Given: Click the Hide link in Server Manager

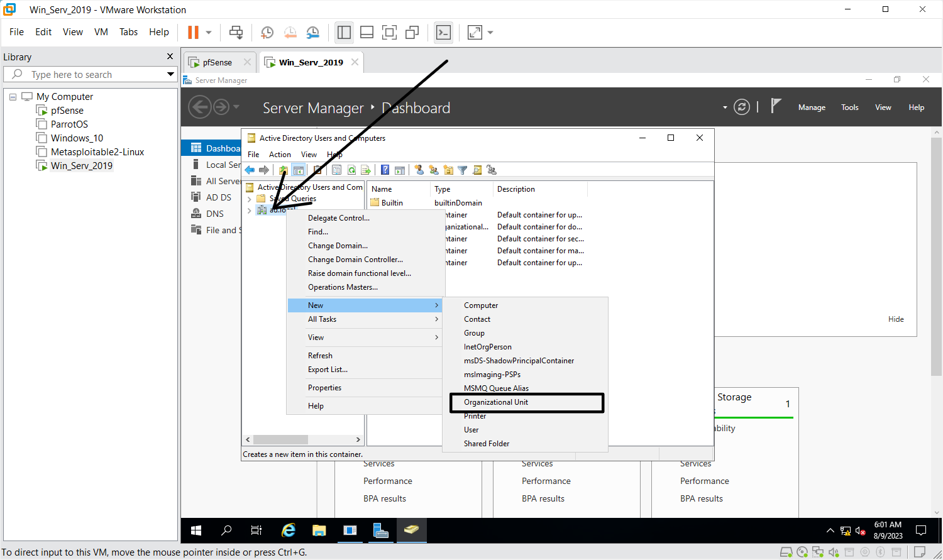Looking at the screenshot, I should coord(896,319).
